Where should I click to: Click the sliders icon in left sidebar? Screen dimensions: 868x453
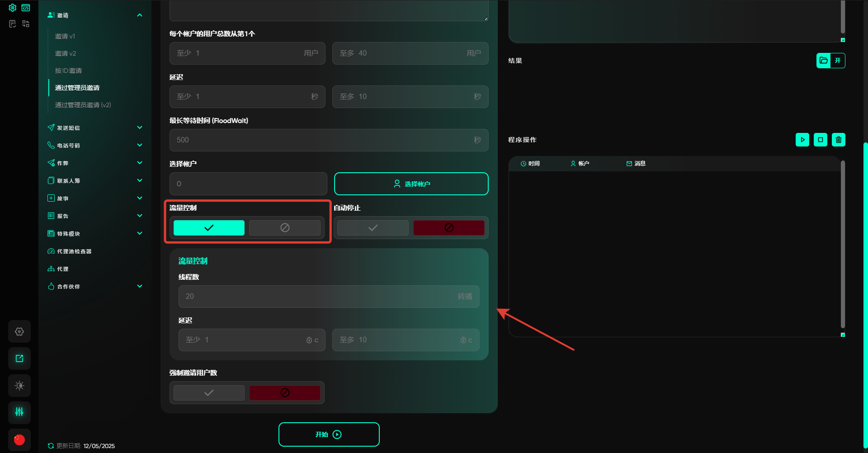tap(19, 412)
